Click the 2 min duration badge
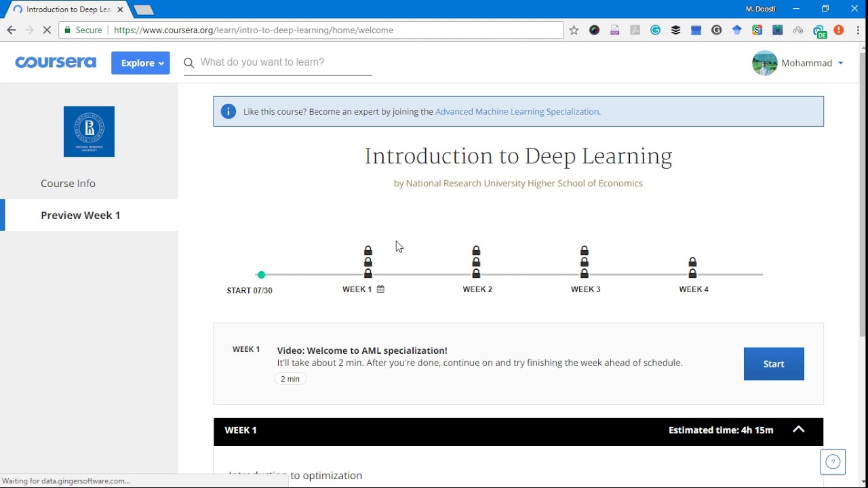This screenshot has height=488, width=868. (290, 379)
